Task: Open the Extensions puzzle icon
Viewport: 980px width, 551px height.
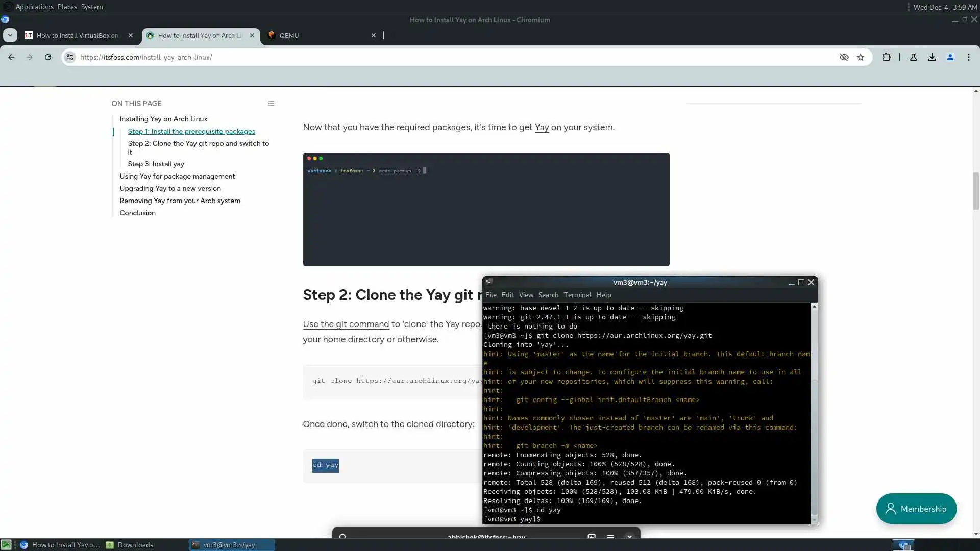Action: pyautogui.click(x=886, y=57)
